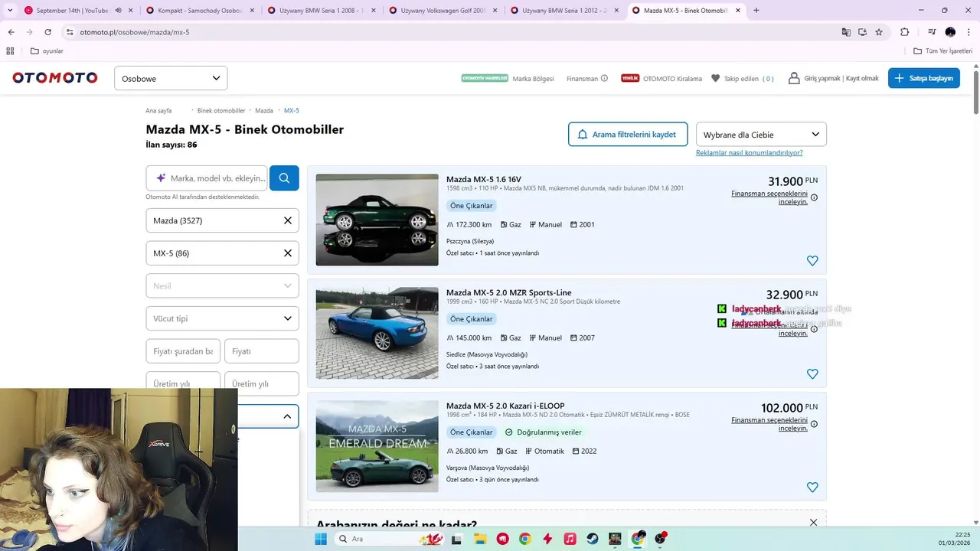Click the Google Translate icon in address bar
980x551 pixels.
tap(846, 32)
